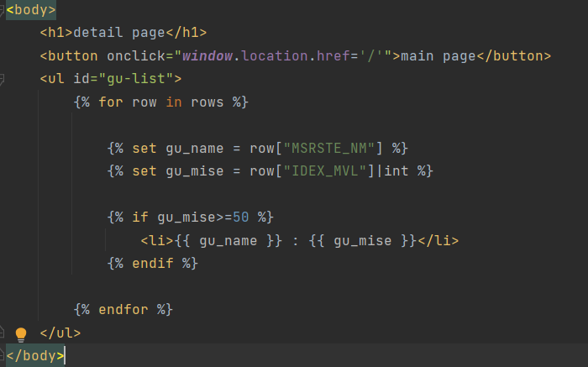Viewport: 588px width, 367px height.
Task: Click the 'href' word in onclick
Action: point(333,56)
